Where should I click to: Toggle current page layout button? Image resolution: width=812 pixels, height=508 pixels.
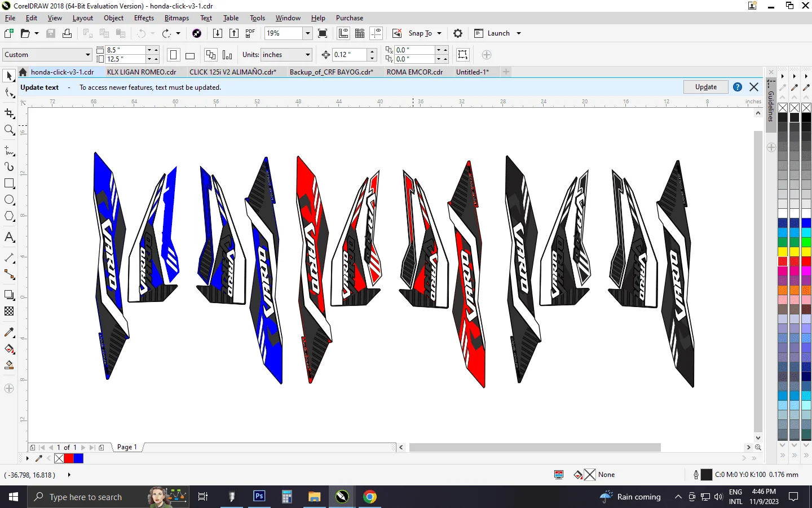(x=227, y=55)
